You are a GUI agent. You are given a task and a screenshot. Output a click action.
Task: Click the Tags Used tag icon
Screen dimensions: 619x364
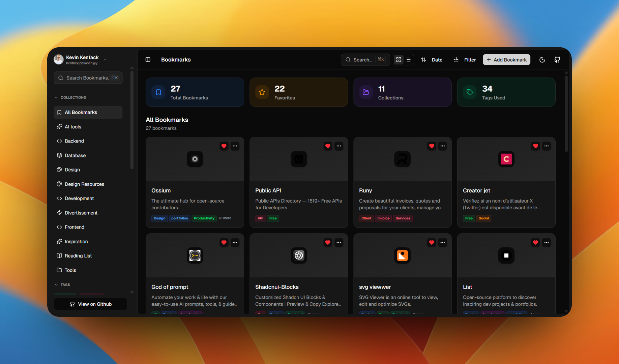(470, 92)
